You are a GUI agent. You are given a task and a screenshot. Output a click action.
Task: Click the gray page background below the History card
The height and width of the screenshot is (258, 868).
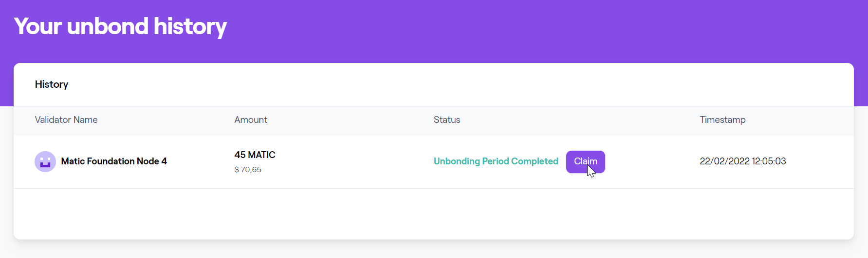coord(433,250)
